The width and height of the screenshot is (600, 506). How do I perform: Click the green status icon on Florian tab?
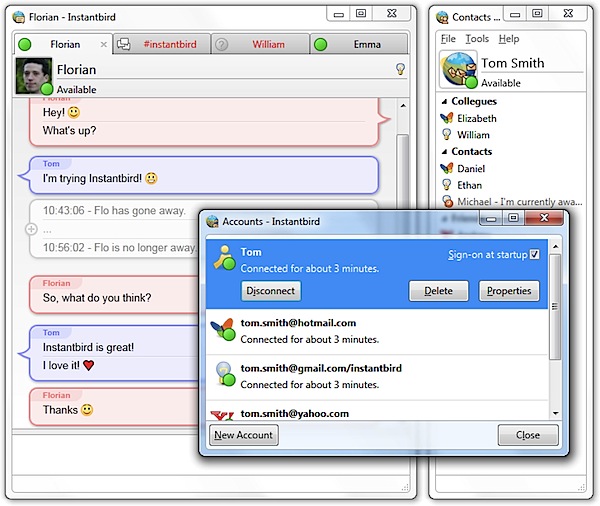[x=25, y=44]
